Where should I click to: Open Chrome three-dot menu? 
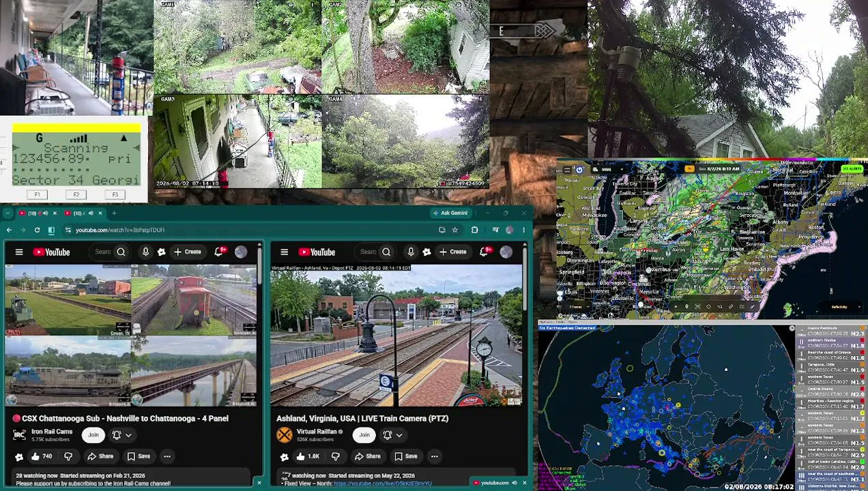(x=524, y=230)
